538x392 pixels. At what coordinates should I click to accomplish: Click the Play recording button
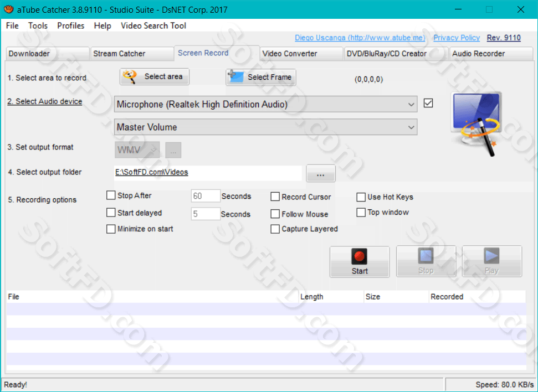491,261
